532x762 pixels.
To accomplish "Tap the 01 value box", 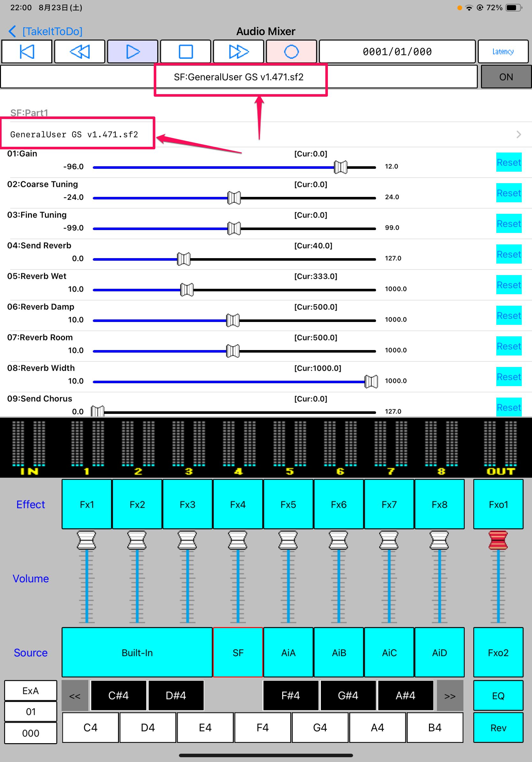I will tap(31, 712).
